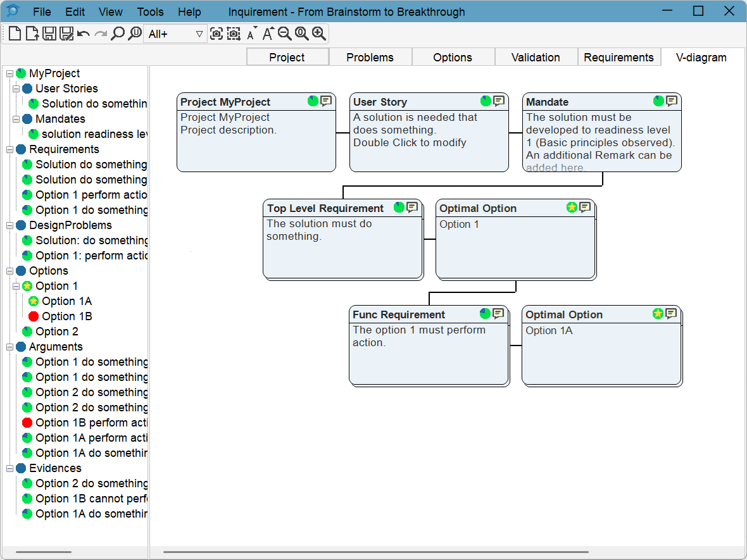Switch to the Requirements tab

tap(619, 57)
